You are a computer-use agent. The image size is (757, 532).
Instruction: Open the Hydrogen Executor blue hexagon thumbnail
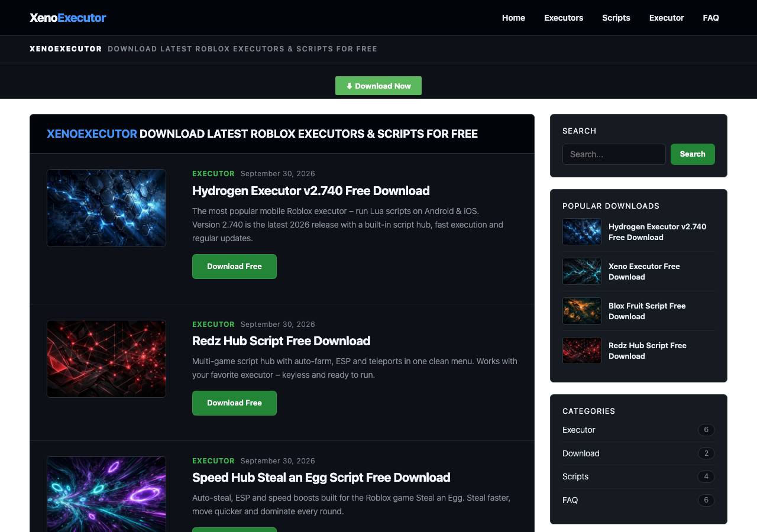[106, 208]
